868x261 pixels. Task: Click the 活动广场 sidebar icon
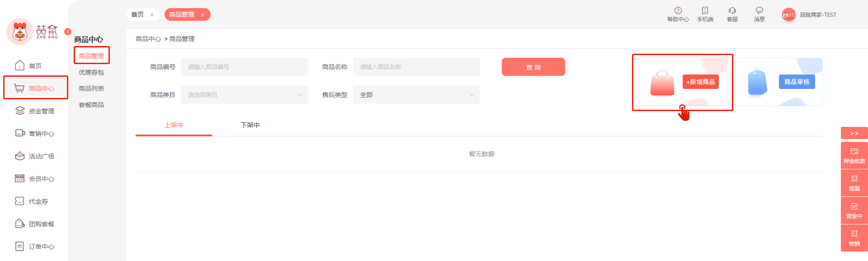pyautogui.click(x=20, y=156)
